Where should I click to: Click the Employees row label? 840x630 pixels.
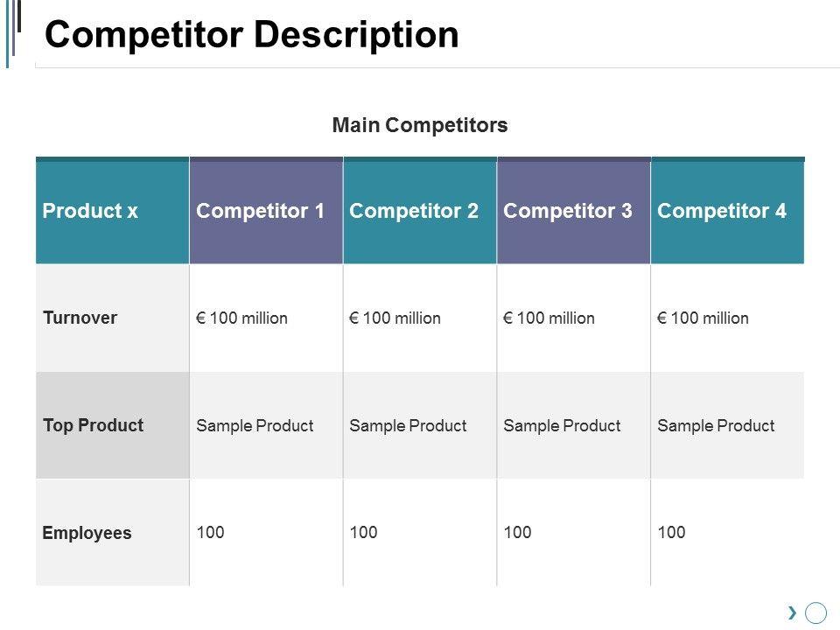click(x=87, y=533)
